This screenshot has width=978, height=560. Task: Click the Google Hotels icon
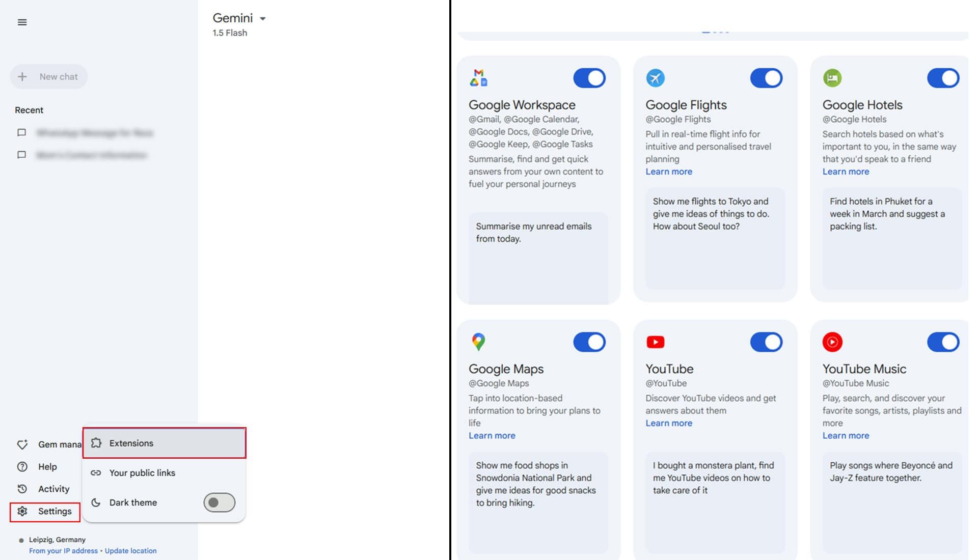click(x=832, y=76)
